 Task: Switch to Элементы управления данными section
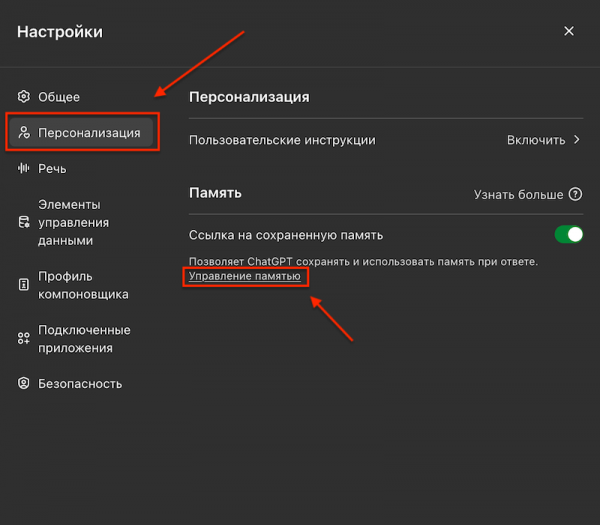click(x=73, y=222)
